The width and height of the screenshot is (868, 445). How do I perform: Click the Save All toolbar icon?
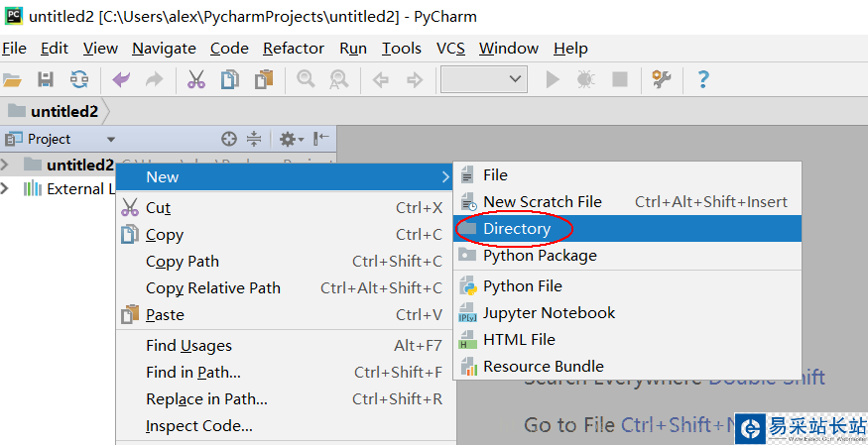point(46,79)
